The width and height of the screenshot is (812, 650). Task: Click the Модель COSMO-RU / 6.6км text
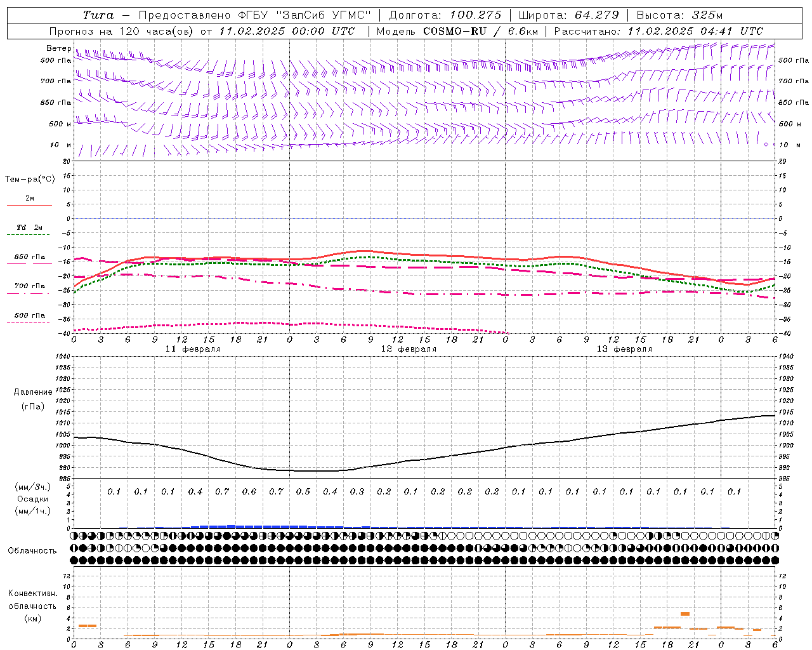coord(457,31)
